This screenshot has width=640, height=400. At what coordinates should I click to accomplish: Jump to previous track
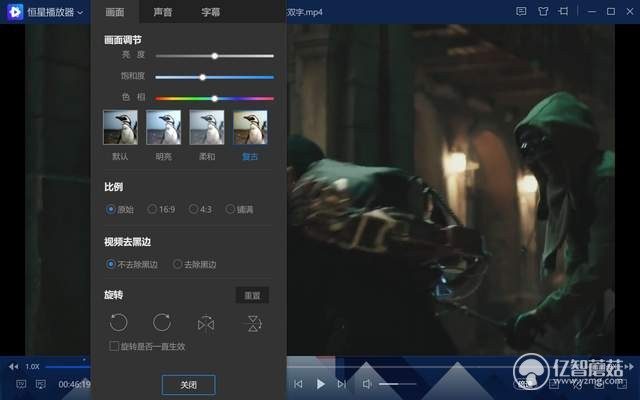(x=298, y=384)
